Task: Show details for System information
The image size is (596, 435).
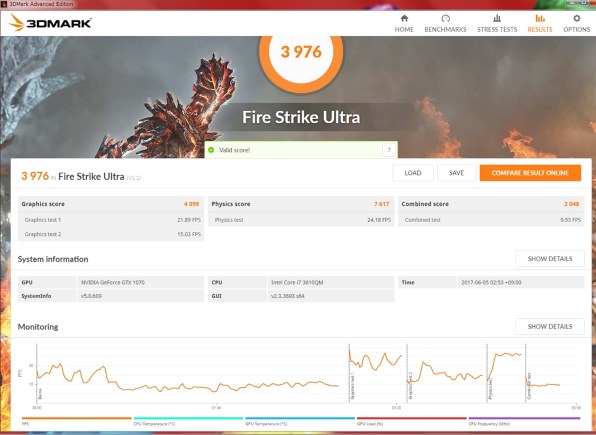Action: coord(550,259)
